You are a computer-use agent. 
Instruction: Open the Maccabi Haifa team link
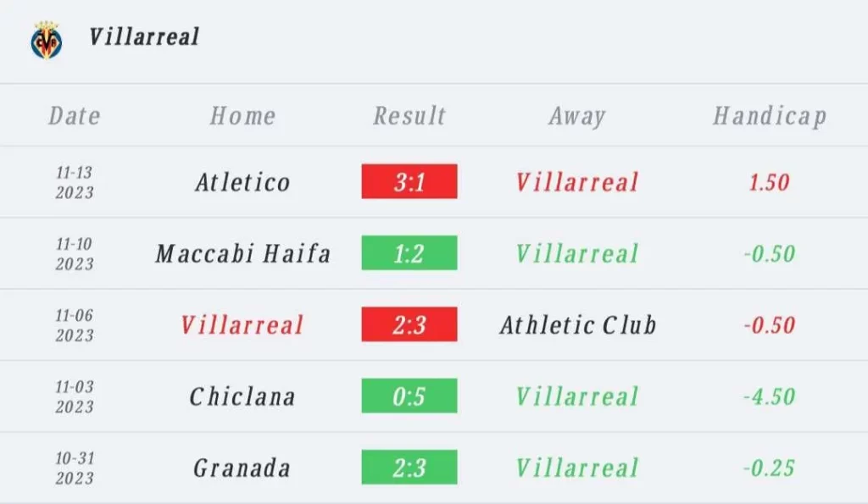tap(242, 253)
